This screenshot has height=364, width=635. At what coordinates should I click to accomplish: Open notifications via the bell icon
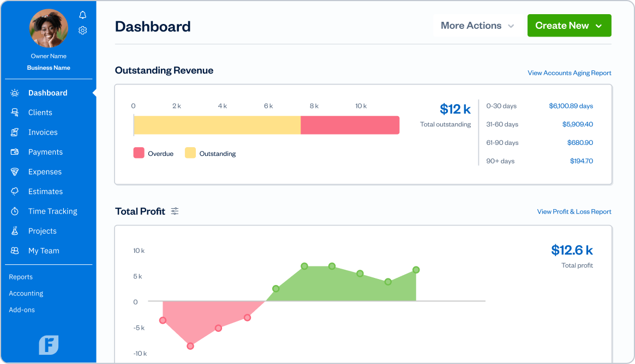pyautogui.click(x=82, y=15)
